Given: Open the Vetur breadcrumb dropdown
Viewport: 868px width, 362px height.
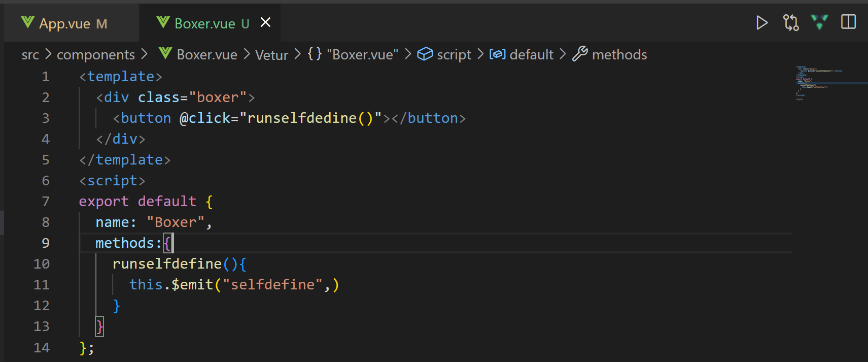Looking at the screenshot, I should (x=271, y=55).
